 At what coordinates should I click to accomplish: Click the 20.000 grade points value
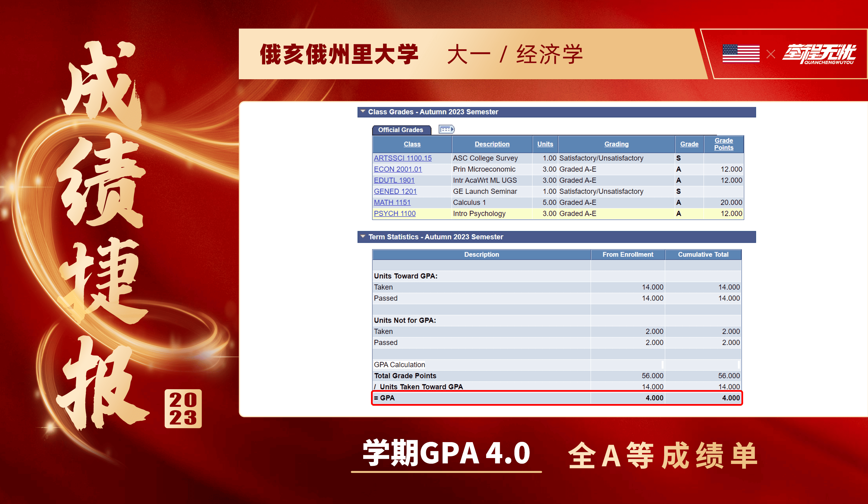731,202
